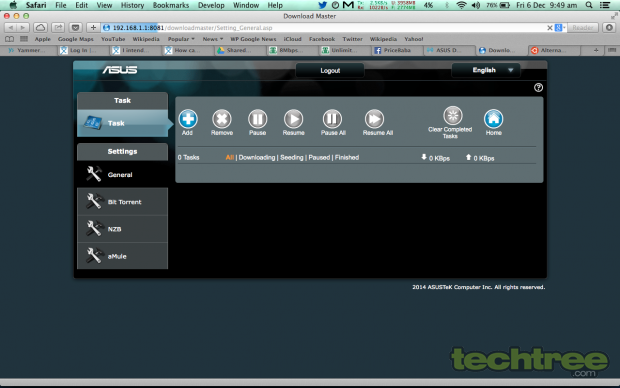Click the Safari back arrow
The image size is (620, 388).
click(11, 28)
